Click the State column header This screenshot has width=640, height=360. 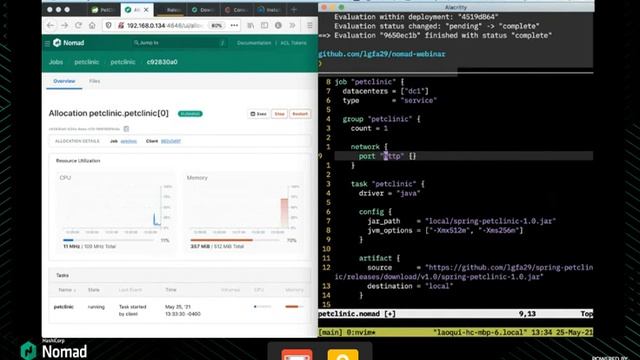coord(93,290)
